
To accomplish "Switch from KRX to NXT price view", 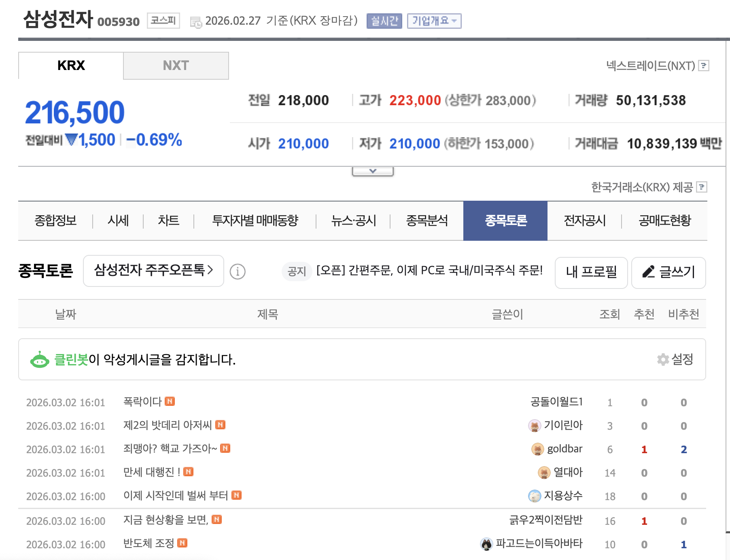I will [x=176, y=65].
